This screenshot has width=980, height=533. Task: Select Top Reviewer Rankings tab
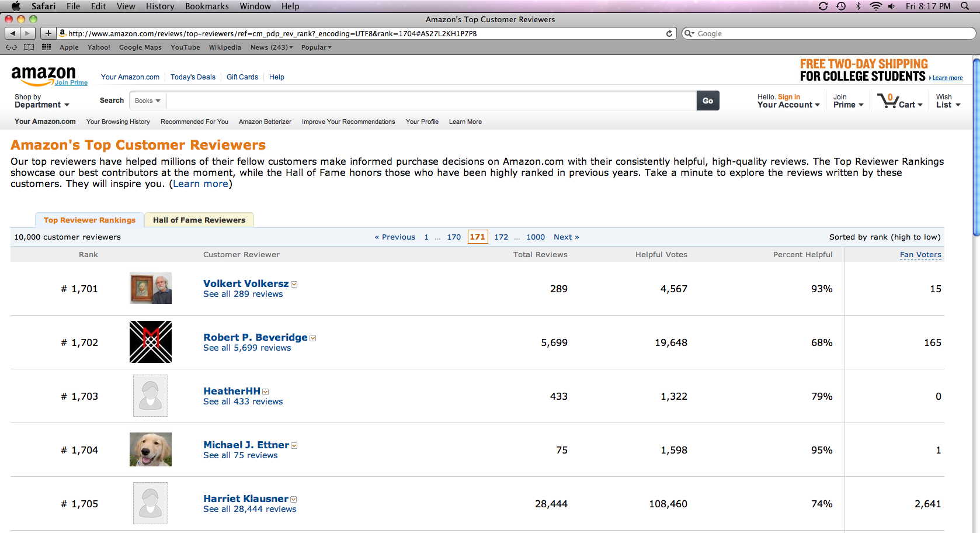tap(89, 220)
